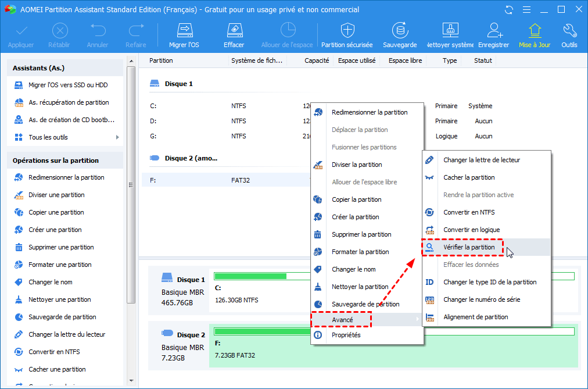Choose Changer le numéro de série
The image size is (588, 389).
[x=486, y=299]
